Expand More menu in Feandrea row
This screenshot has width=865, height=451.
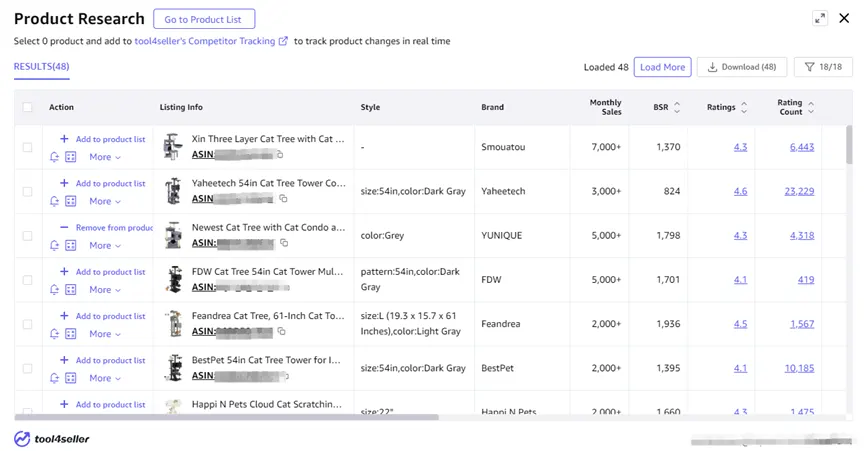pos(105,334)
